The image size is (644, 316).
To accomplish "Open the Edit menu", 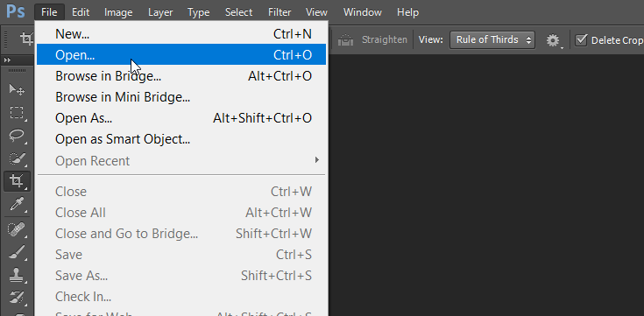I will point(81,12).
